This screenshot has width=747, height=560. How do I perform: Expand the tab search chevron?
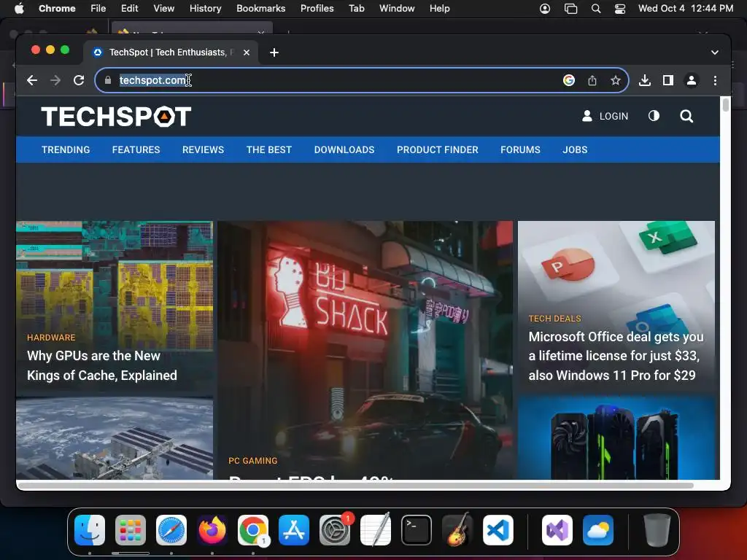coord(714,52)
